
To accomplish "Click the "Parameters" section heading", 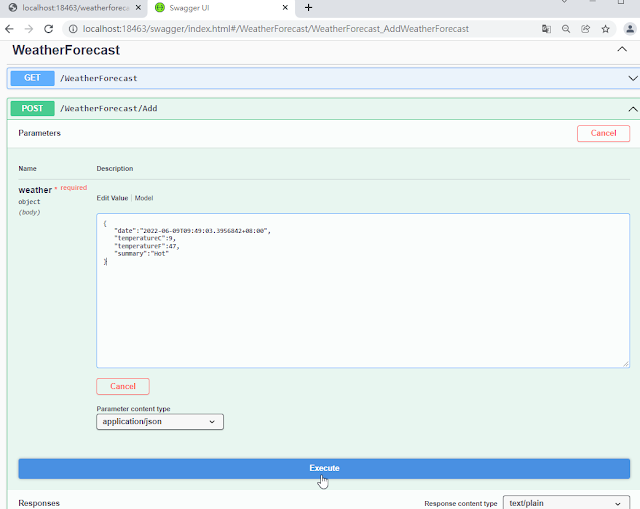I will tap(39, 133).
